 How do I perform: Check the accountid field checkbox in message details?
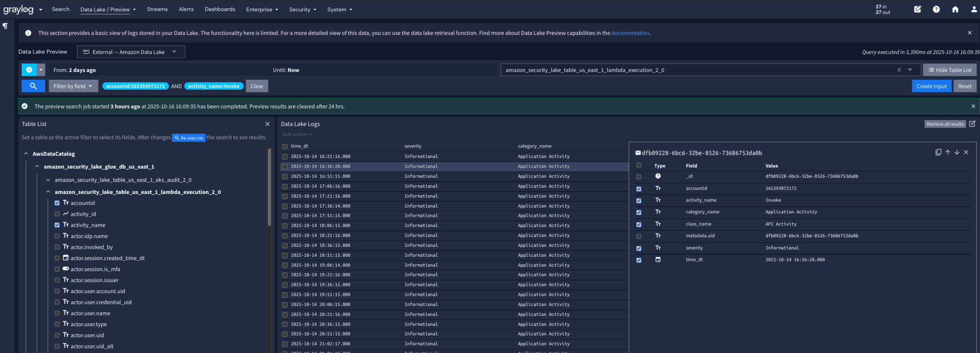point(639,189)
